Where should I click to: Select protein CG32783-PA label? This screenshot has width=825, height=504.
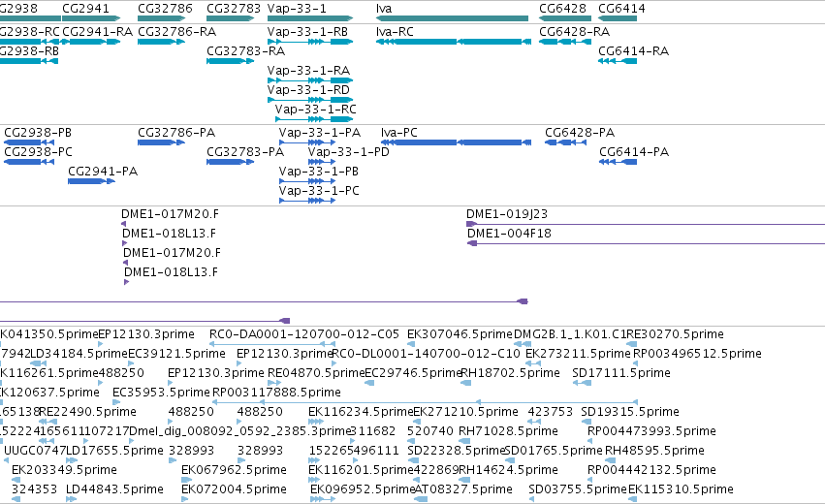[245, 152]
